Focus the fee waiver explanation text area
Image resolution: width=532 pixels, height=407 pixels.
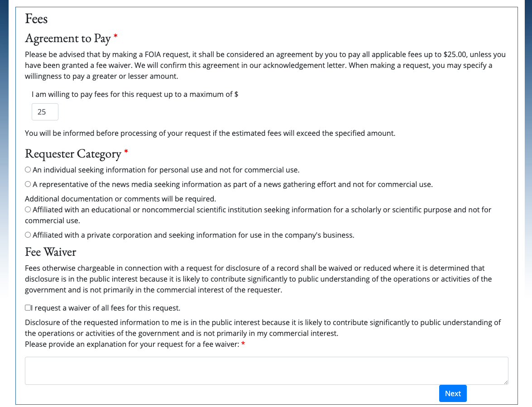pyautogui.click(x=266, y=371)
